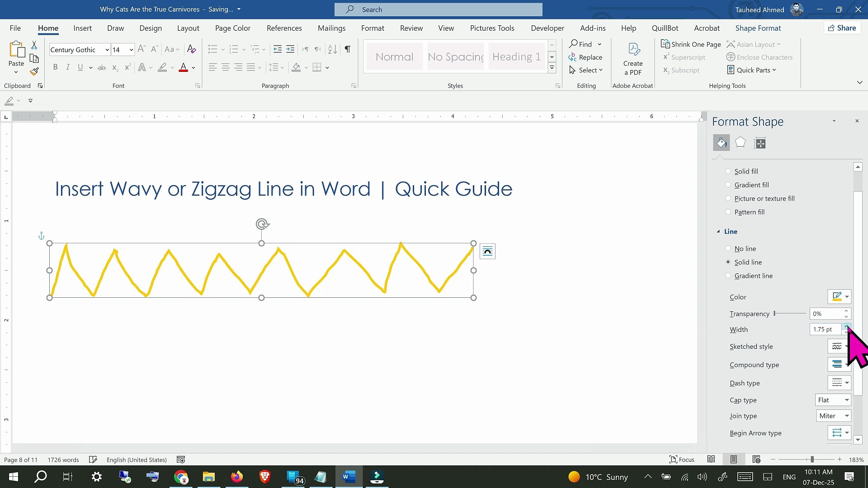
Task: Switch to the Insert ribbon tab
Action: point(82,28)
